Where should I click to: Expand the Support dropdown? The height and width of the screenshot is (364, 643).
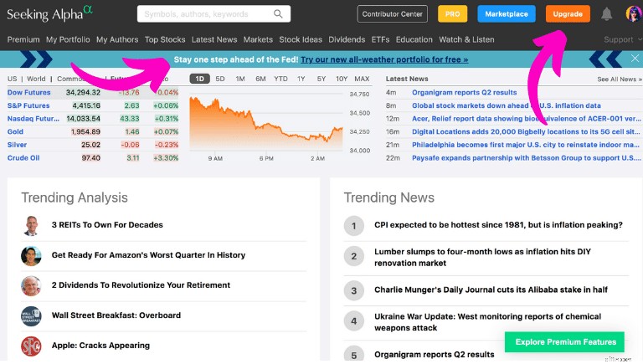[623, 40]
